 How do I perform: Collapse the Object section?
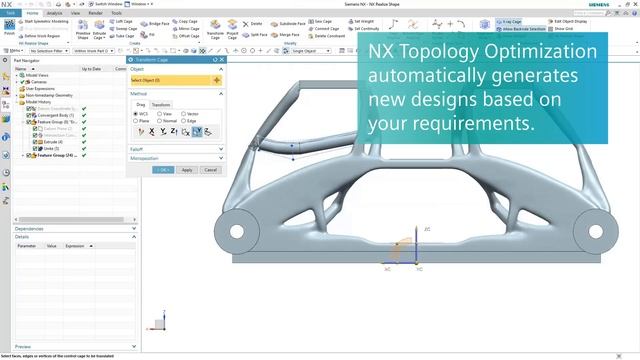click(x=221, y=69)
